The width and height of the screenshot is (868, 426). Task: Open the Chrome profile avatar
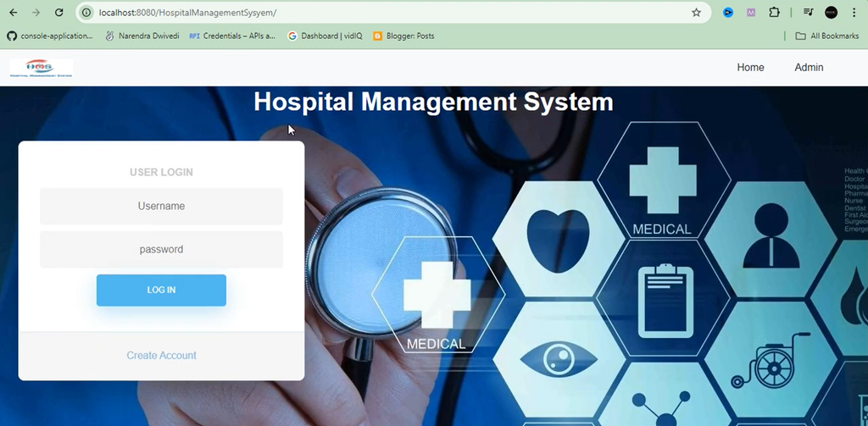pyautogui.click(x=831, y=12)
